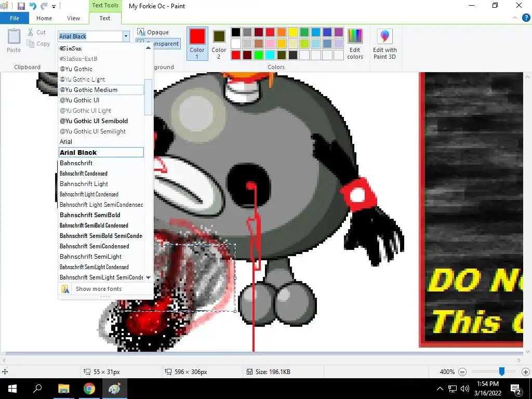Screen dimensions: 532x399
Task: Switch to the View ribbon tab
Action: (73, 18)
